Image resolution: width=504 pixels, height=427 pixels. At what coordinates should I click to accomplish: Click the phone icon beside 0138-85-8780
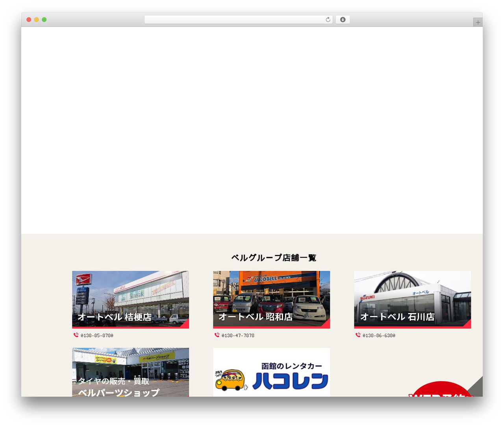tap(76, 335)
